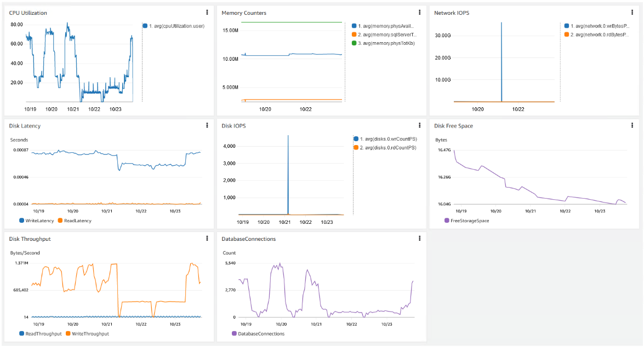
Task: Open the Disk Free Space widget options menu
Action: pyautogui.click(x=632, y=125)
